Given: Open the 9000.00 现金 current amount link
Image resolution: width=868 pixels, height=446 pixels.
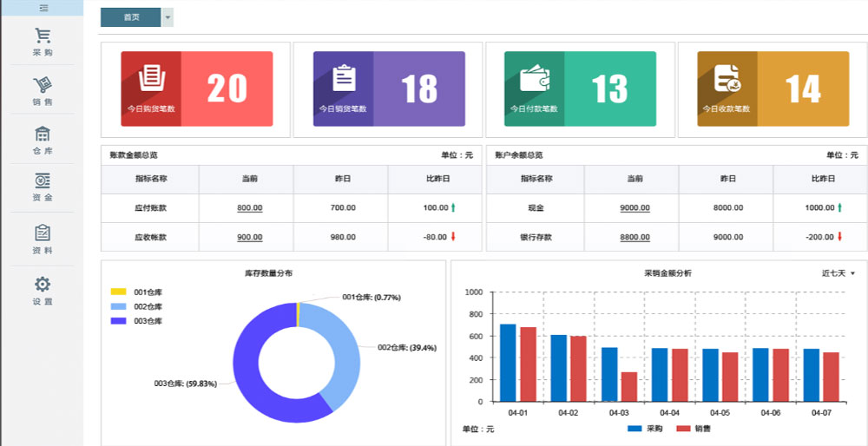Looking at the screenshot, I should 634,208.
